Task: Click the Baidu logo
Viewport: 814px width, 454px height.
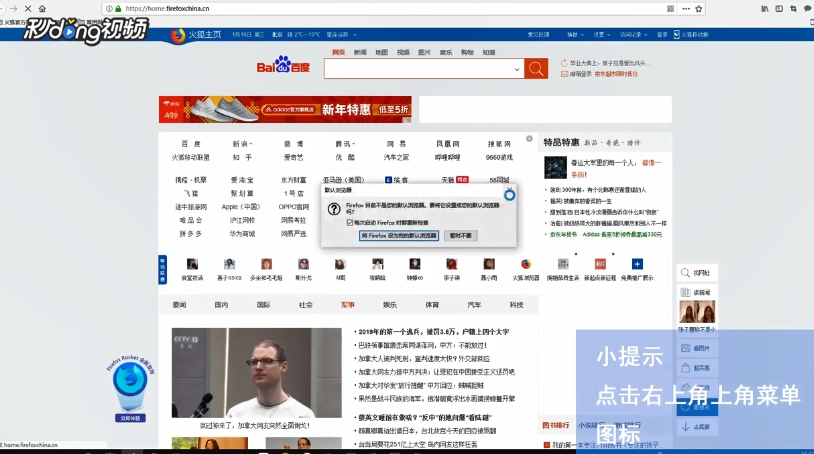Action: pos(283,65)
